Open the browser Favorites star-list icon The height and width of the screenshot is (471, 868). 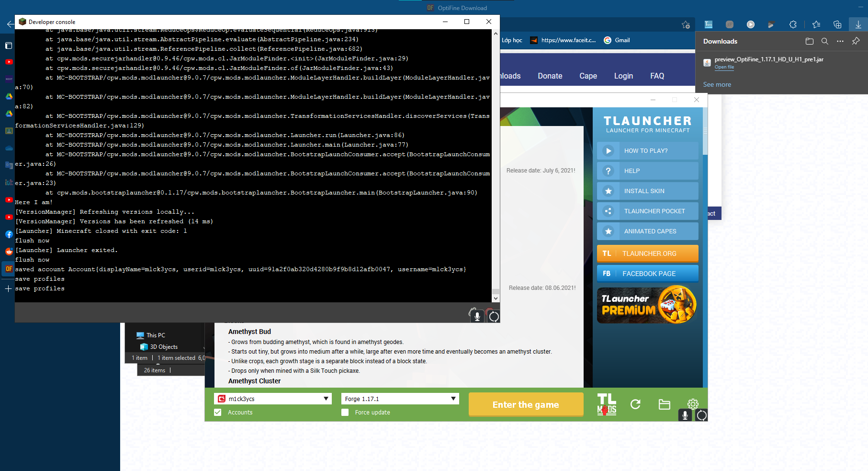(816, 24)
